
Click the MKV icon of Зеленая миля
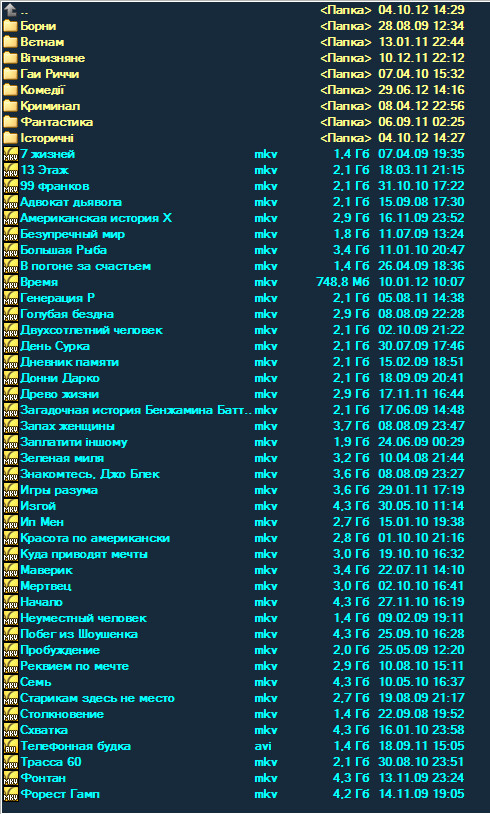(x=10, y=459)
